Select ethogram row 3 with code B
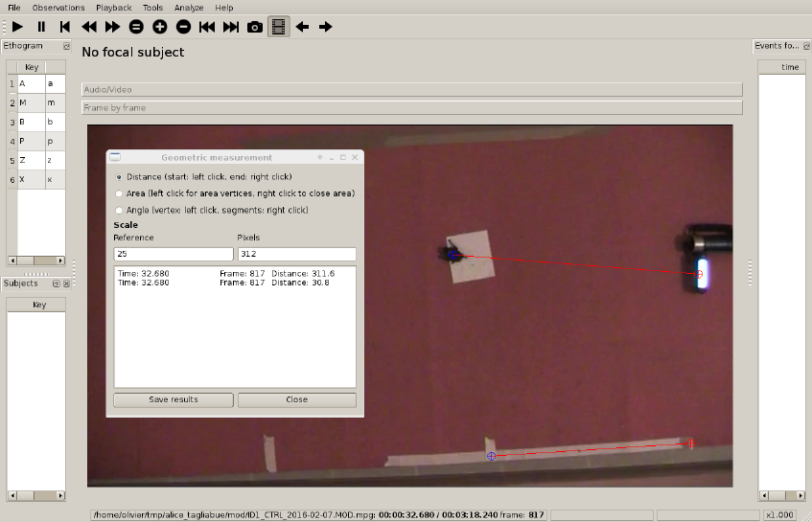The width and height of the screenshot is (812, 522). pyautogui.click(x=36, y=122)
